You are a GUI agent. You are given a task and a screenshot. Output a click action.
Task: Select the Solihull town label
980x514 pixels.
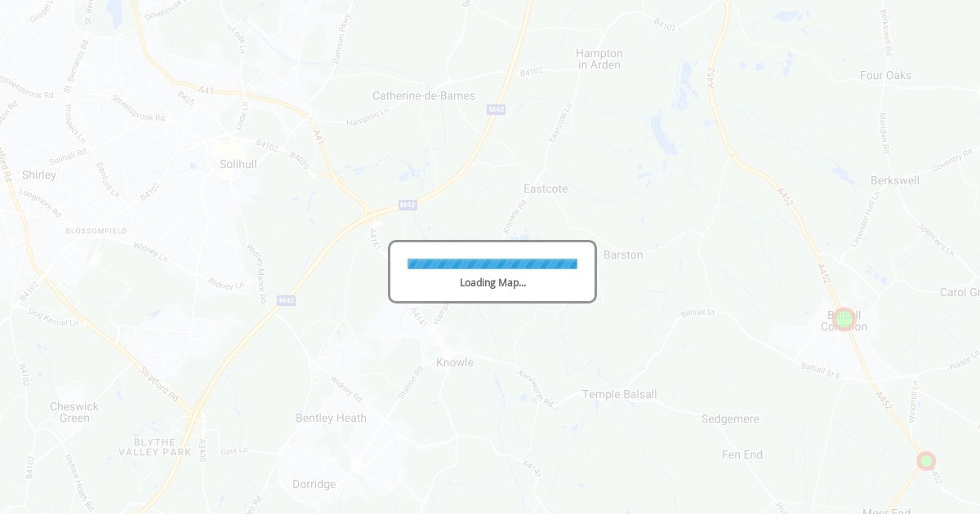(x=238, y=164)
